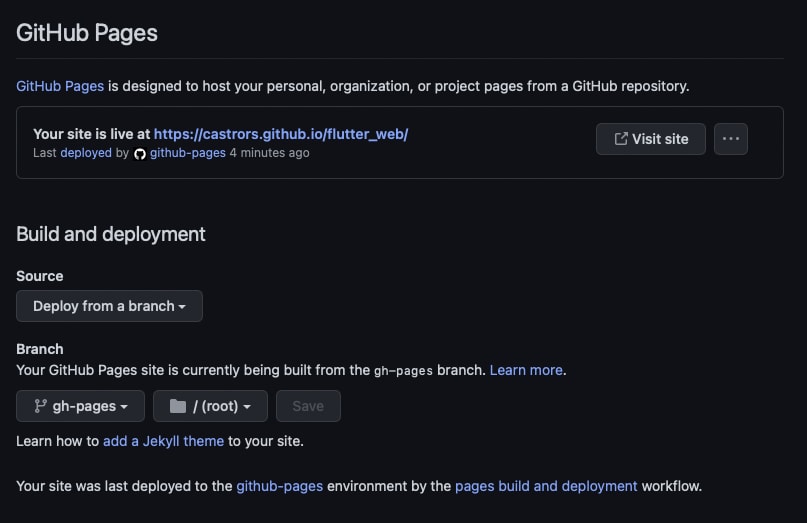Open the deployed link in status line
807x523 pixels.
click(86, 153)
